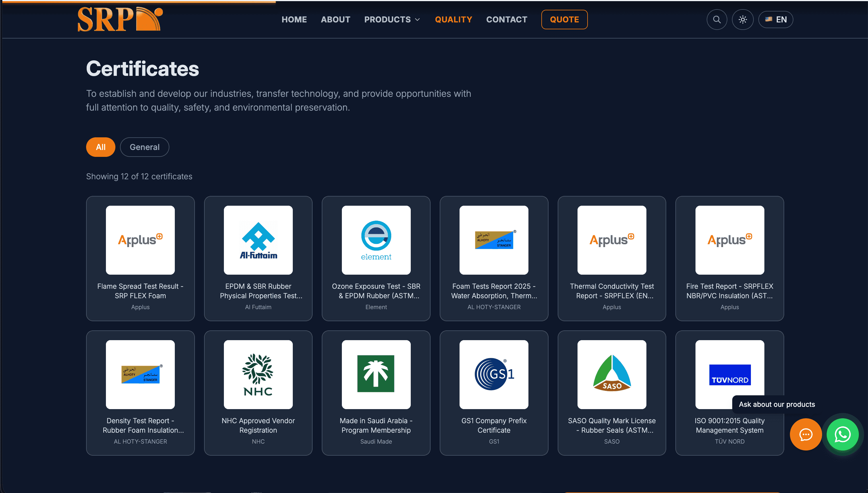The height and width of the screenshot is (493, 868).
Task: Open NHC Approved Vendor Registration title
Action: [x=258, y=425]
